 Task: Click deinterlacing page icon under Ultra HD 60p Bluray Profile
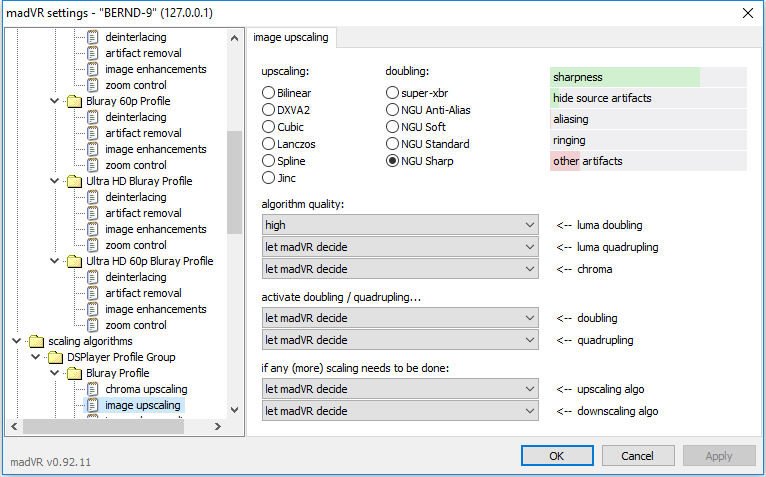tap(92, 277)
